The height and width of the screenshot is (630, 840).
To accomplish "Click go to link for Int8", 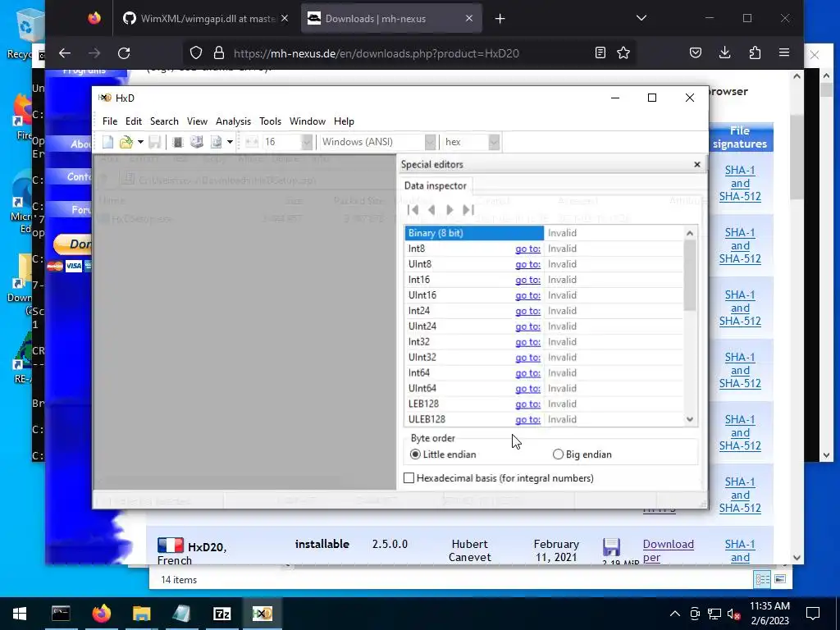I will pos(527,249).
